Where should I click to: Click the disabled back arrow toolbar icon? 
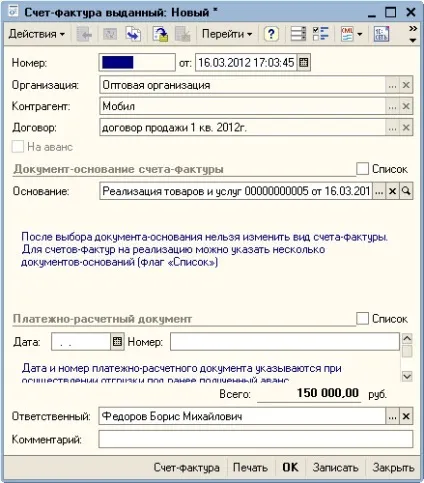(x=84, y=34)
